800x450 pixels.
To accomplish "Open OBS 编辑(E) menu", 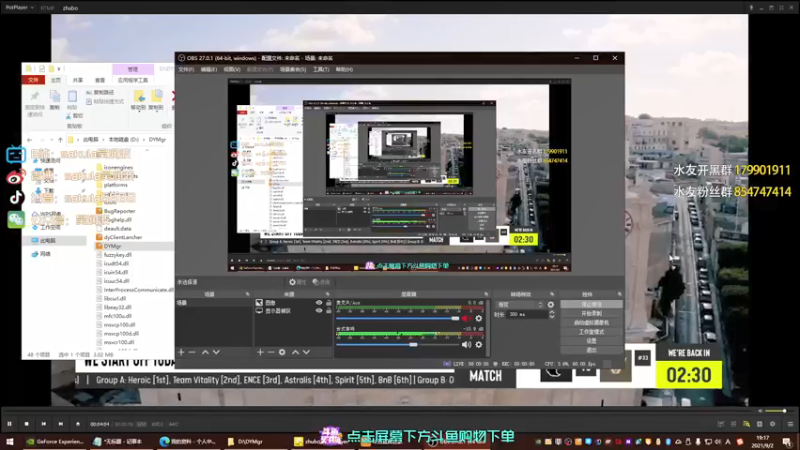I will pyautogui.click(x=209, y=69).
